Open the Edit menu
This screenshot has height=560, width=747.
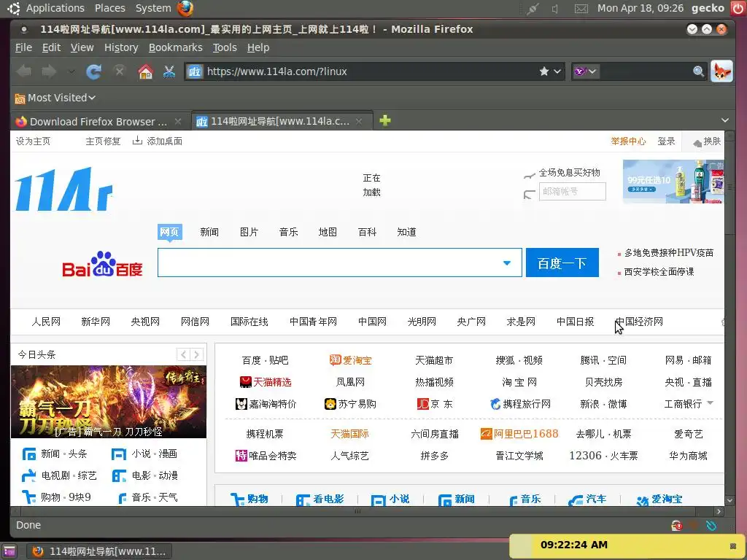[51, 47]
